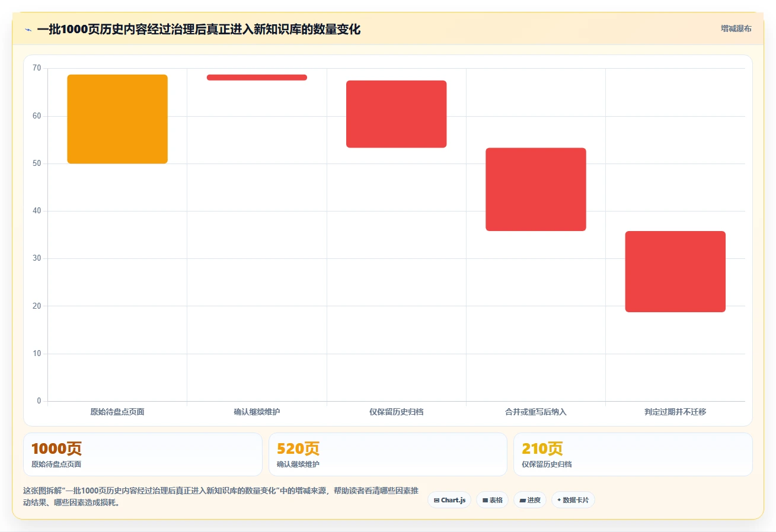Click y-axis tick value 70
The image size is (776, 532).
pyautogui.click(x=37, y=68)
